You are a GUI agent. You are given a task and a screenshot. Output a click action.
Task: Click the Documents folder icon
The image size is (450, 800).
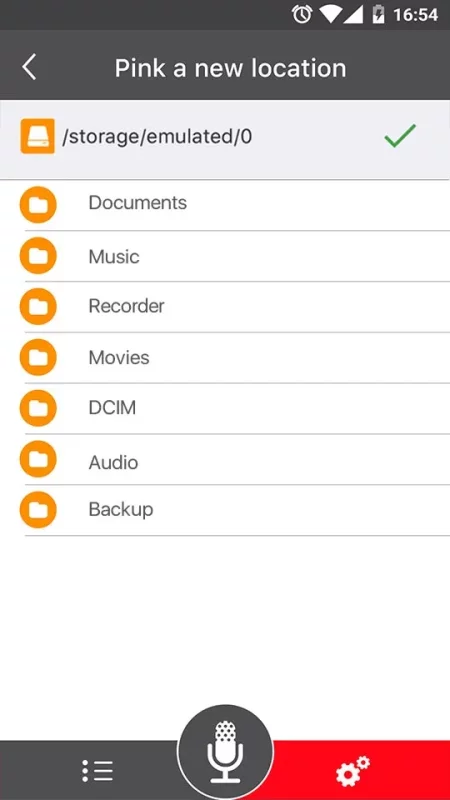38,205
